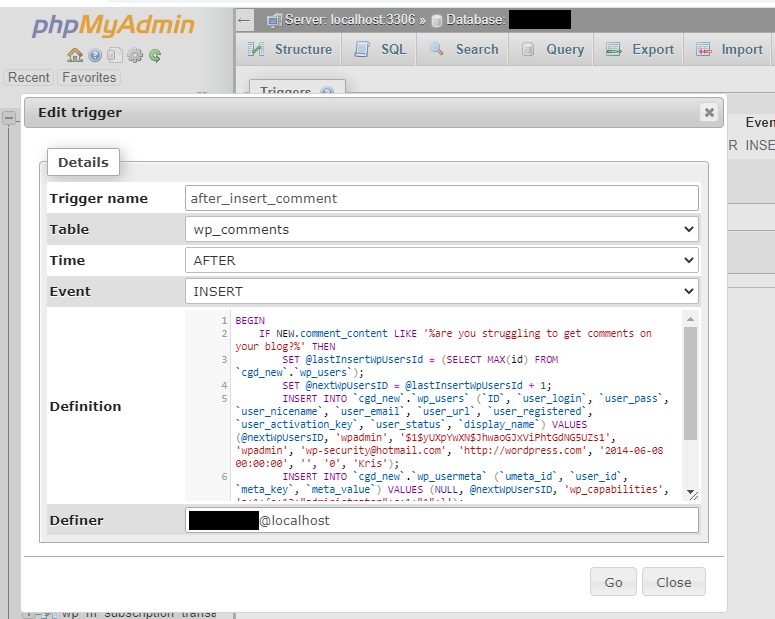775x619 pixels.
Task: Open the Export tab
Action: [639, 49]
